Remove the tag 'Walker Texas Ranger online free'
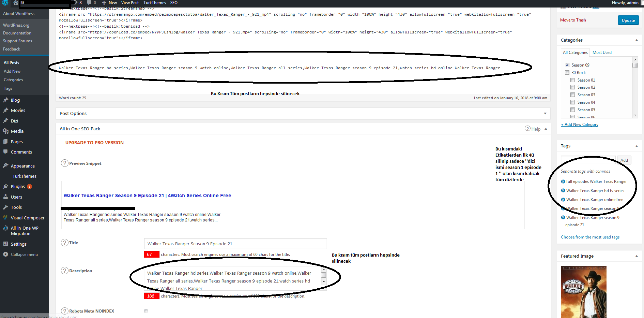The height and width of the screenshot is (318, 644). pyautogui.click(x=563, y=200)
